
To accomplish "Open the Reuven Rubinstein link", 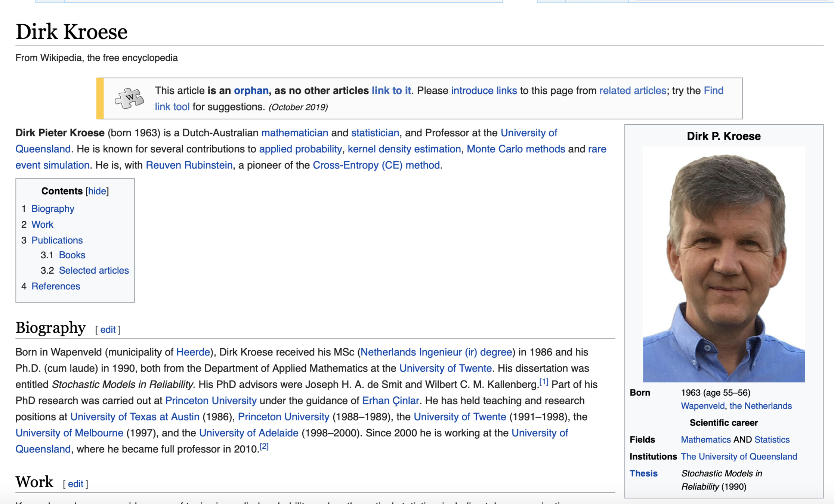I will tap(189, 165).
